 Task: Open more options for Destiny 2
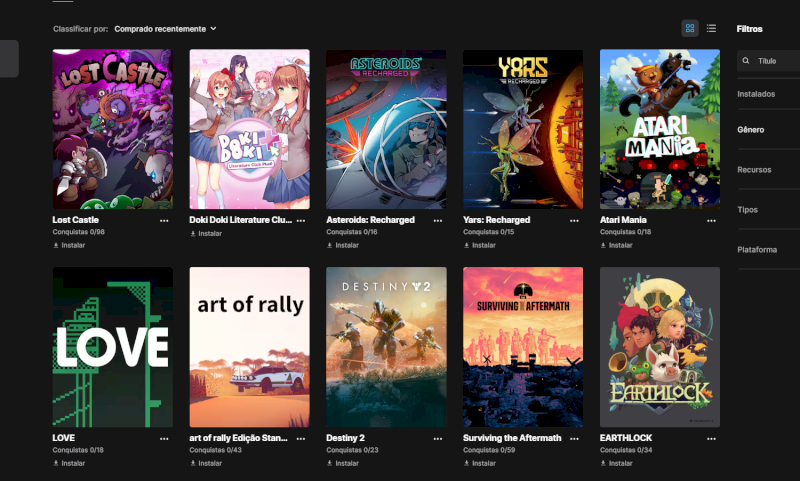point(437,438)
